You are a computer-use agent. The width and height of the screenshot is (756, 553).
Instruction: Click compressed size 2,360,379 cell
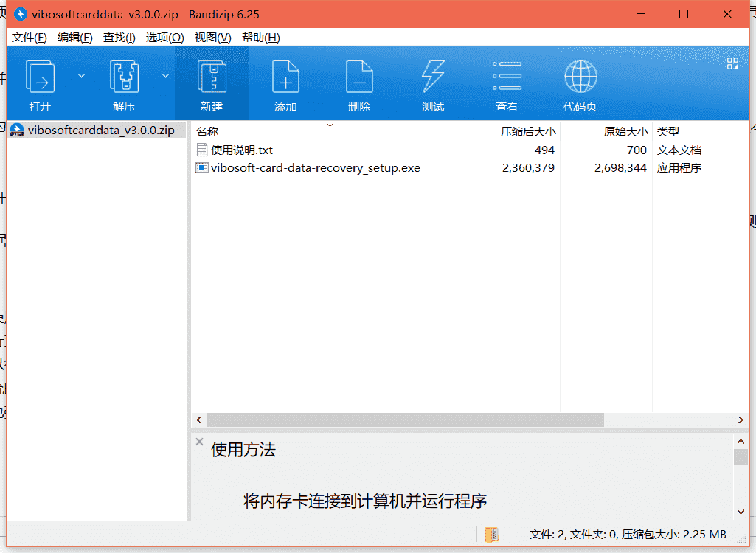(528, 168)
